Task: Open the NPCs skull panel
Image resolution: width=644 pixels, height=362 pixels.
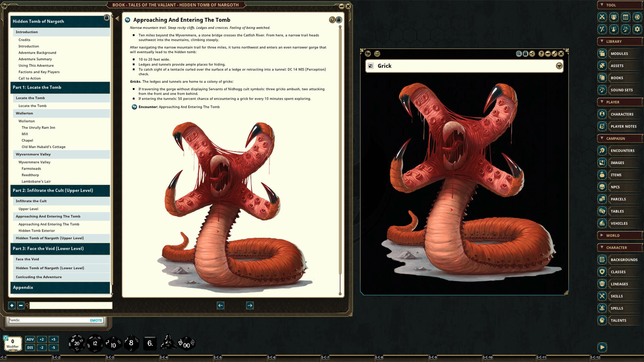Action: 602,187
